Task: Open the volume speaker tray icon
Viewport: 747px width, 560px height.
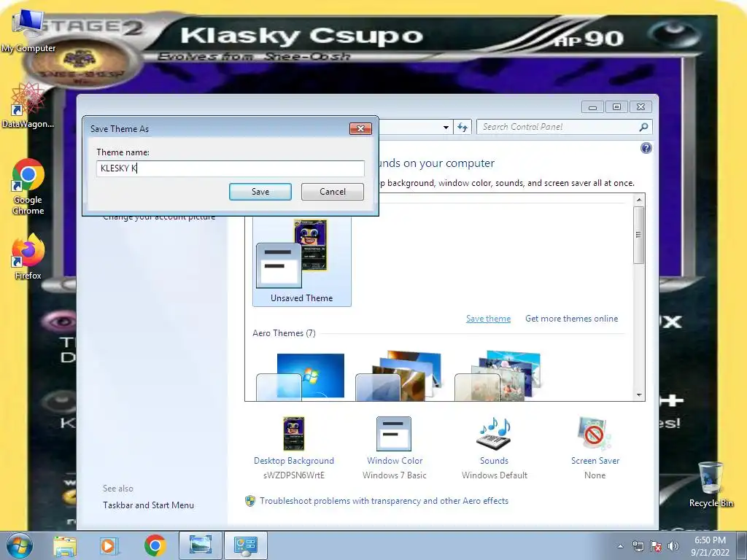Action: pos(673,546)
